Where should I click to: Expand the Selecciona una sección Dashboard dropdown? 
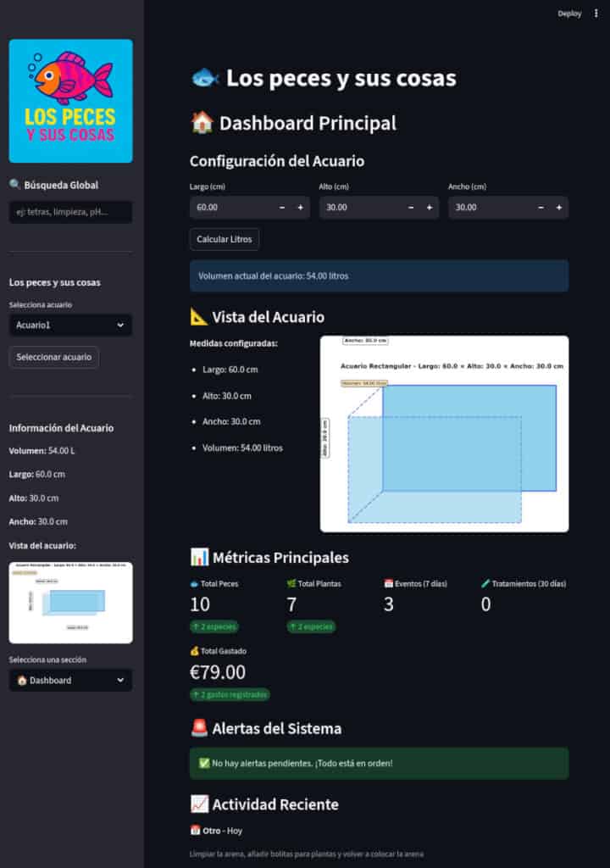[x=70, y=680]
